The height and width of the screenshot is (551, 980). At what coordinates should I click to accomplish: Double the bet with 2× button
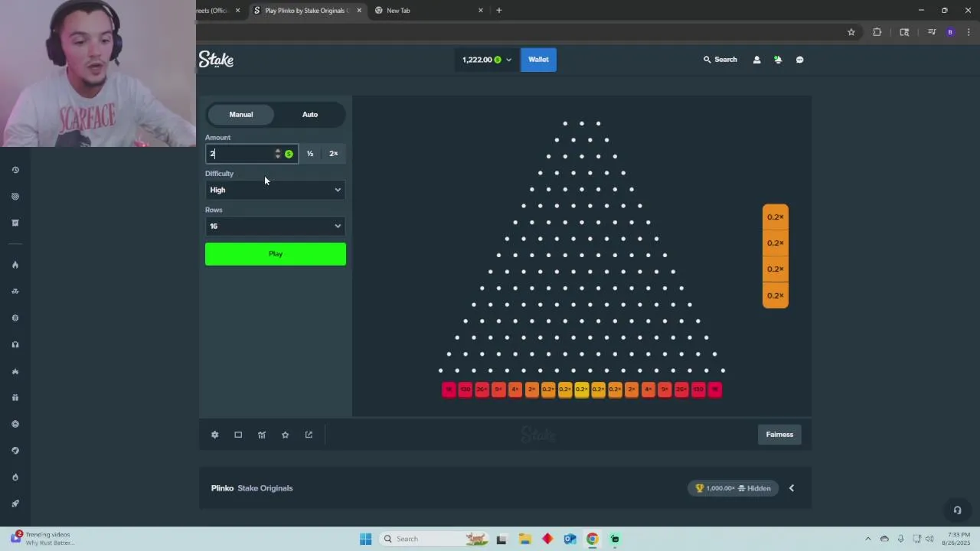(x=334, y=154)
